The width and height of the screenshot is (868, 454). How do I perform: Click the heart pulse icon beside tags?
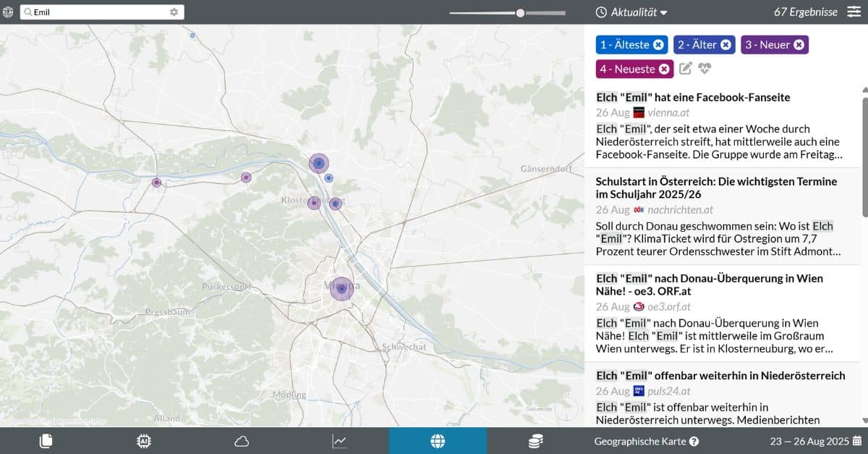[705, 69]
